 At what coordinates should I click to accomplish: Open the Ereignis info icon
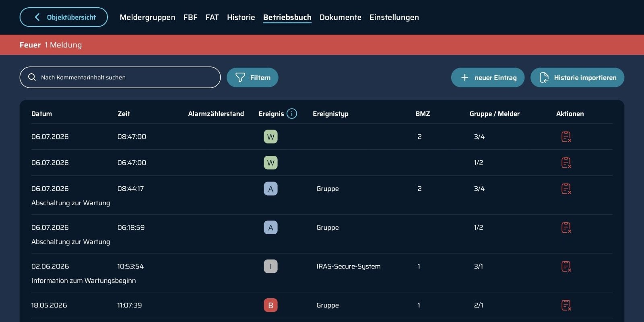point(292,114)
